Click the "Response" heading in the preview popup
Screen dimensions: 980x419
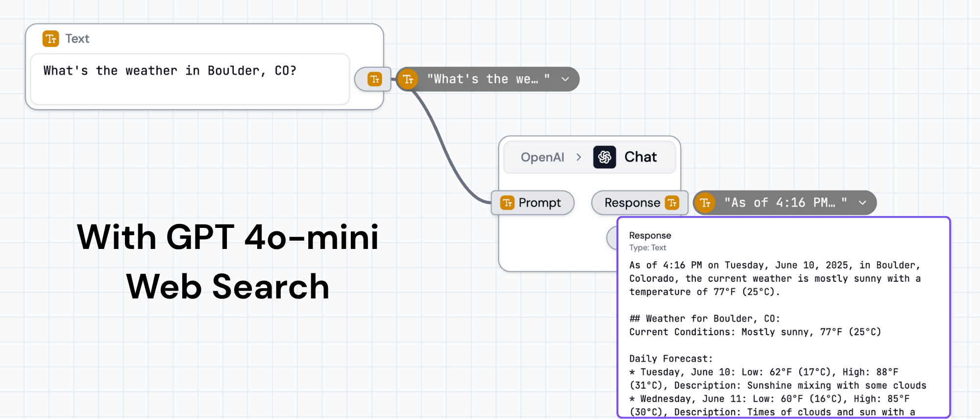[650, 236]
